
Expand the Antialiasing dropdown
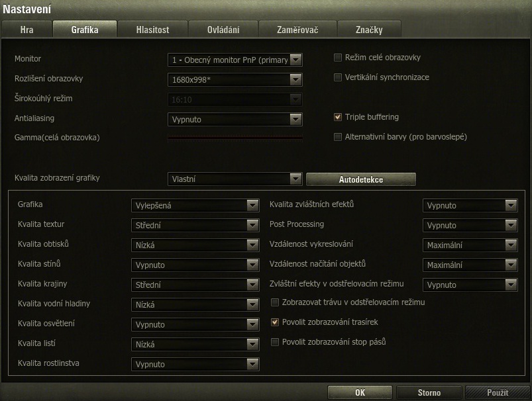235,120
